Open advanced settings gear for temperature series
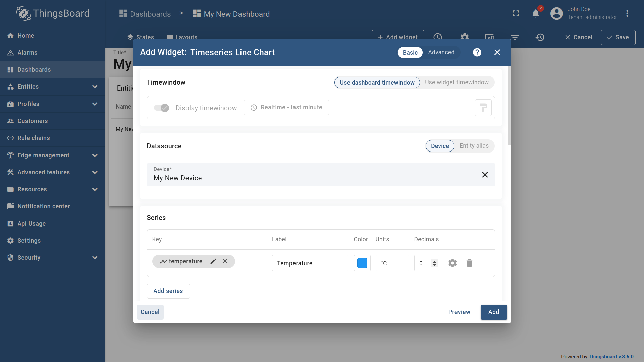 (452, 263)
